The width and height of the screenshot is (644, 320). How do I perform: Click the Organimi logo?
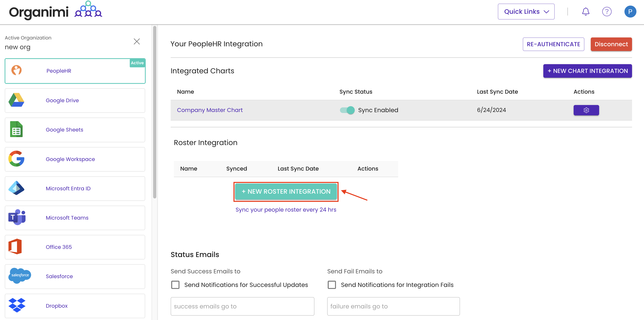(55, 11)
